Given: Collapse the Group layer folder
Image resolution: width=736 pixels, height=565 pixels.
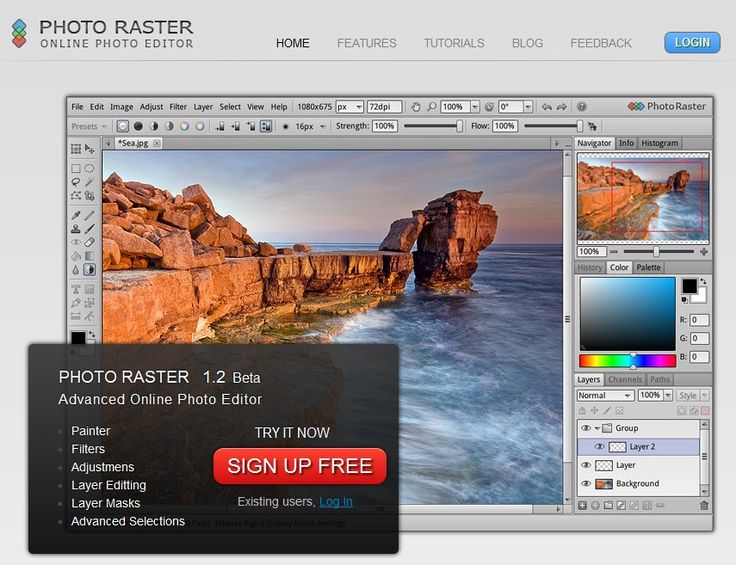Looking at the screenshot, I should (x=597, y=428).
